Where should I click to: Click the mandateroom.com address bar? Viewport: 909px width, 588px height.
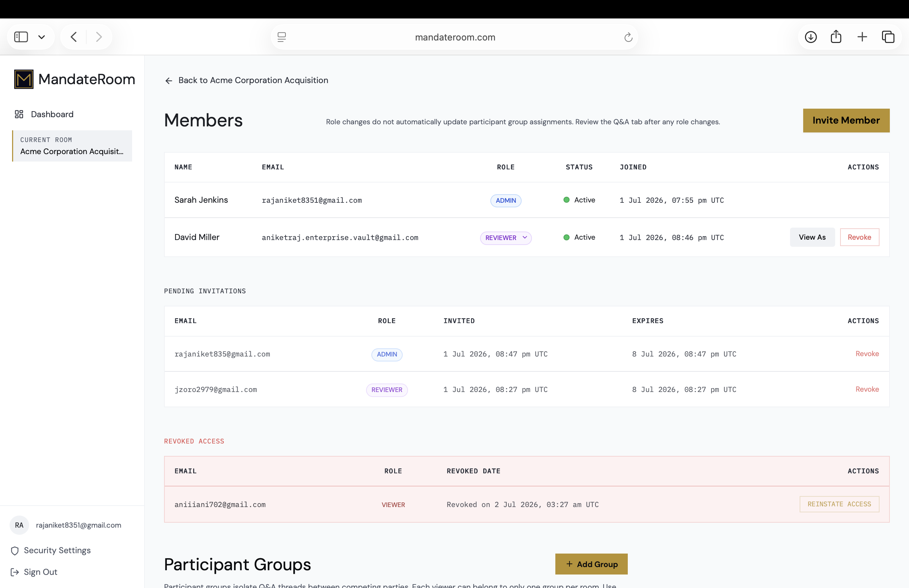click(x=455, y=37)
